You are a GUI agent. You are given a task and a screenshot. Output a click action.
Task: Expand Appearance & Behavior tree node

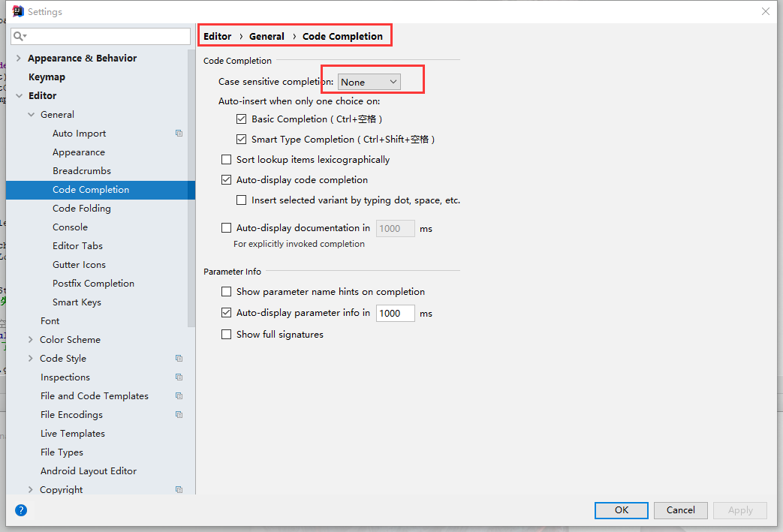pyautogui.click(x=19, y=58)
